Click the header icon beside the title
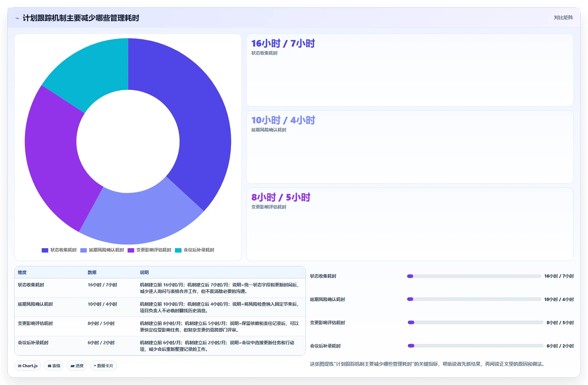Screen dimensions: 588x385 [x=17, y=18]
